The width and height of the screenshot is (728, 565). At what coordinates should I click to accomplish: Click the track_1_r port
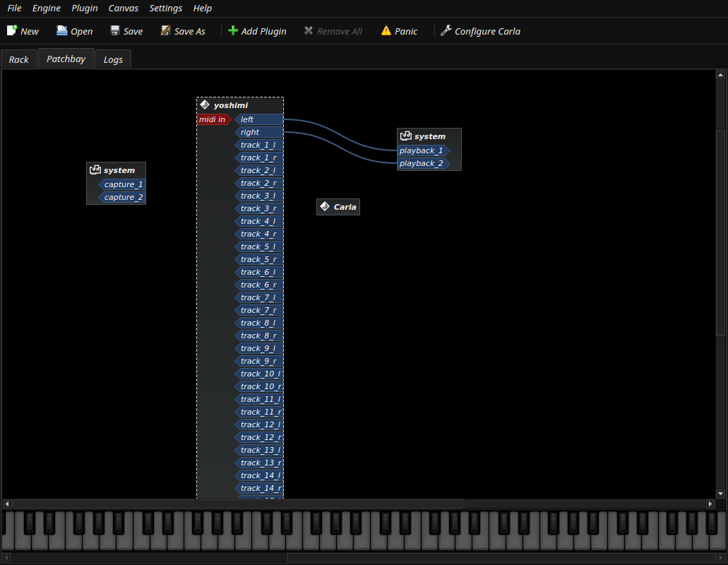click(259, 158)
